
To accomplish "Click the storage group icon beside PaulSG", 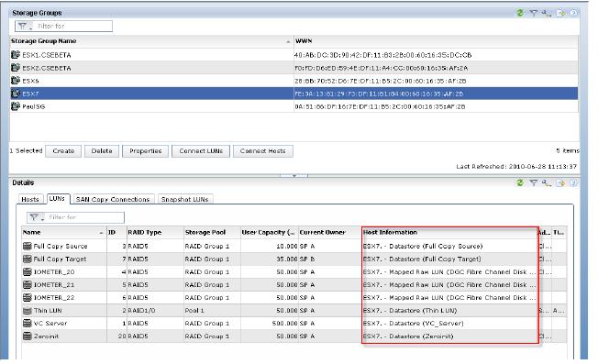I will (16, 106).
